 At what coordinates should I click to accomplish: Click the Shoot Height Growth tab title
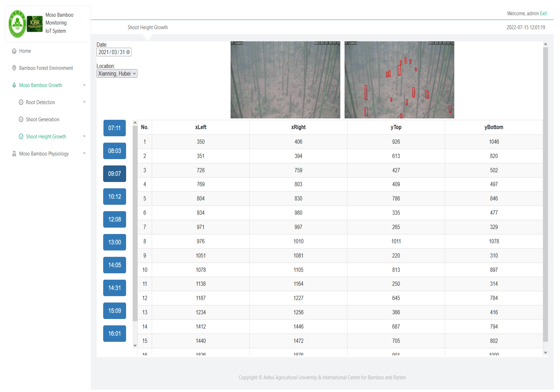point(148,27)
